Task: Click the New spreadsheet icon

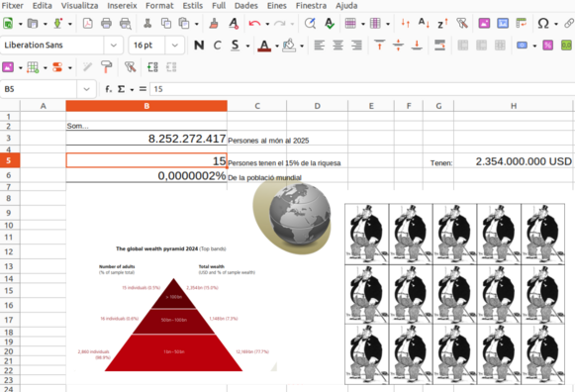Action: pyautogui.click(x=8, y=24)
